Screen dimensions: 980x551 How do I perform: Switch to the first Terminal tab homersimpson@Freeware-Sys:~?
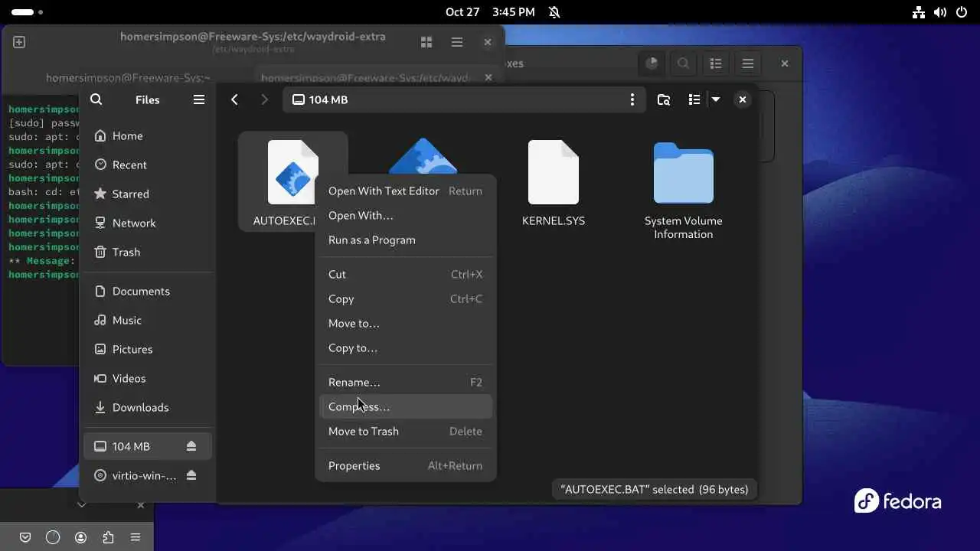(128, 77)
